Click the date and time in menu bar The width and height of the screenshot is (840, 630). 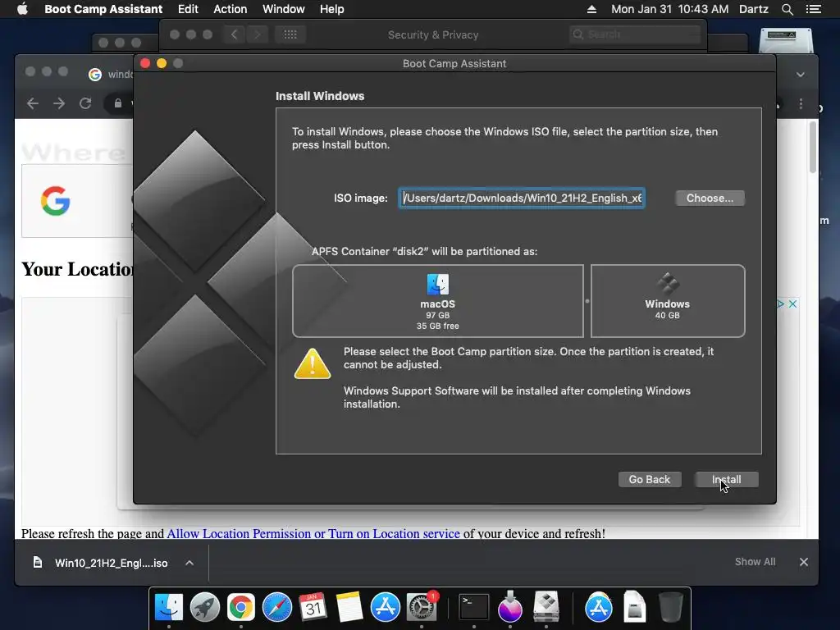pyautogui.click(x=669, y=9)
